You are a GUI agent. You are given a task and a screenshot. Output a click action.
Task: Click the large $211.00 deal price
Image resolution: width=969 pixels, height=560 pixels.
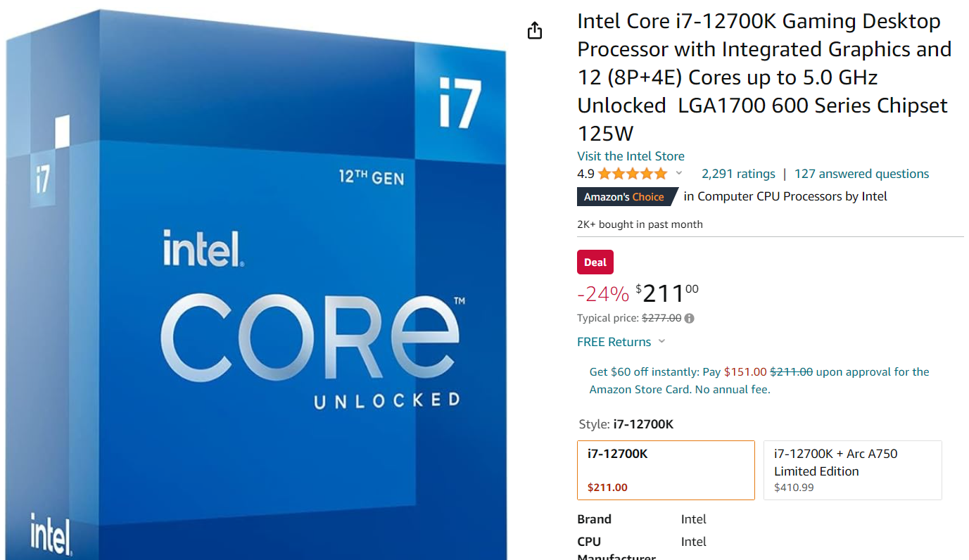click(666, 293)
